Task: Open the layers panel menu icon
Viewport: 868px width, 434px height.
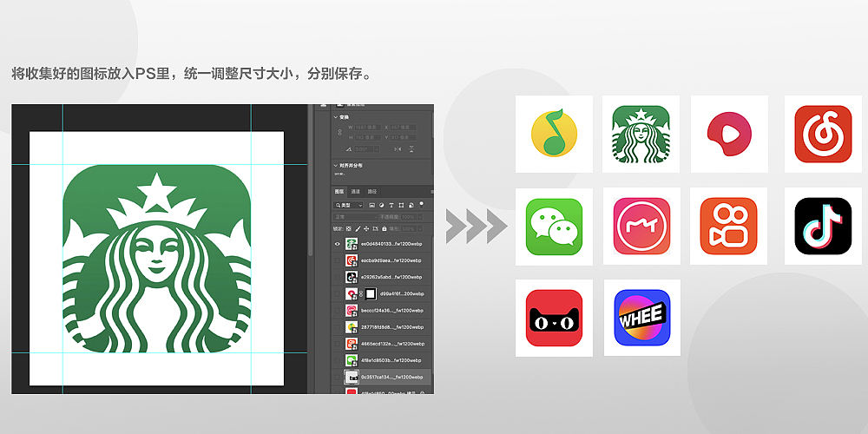Action: pyautogui.click(x=431, y=192)
